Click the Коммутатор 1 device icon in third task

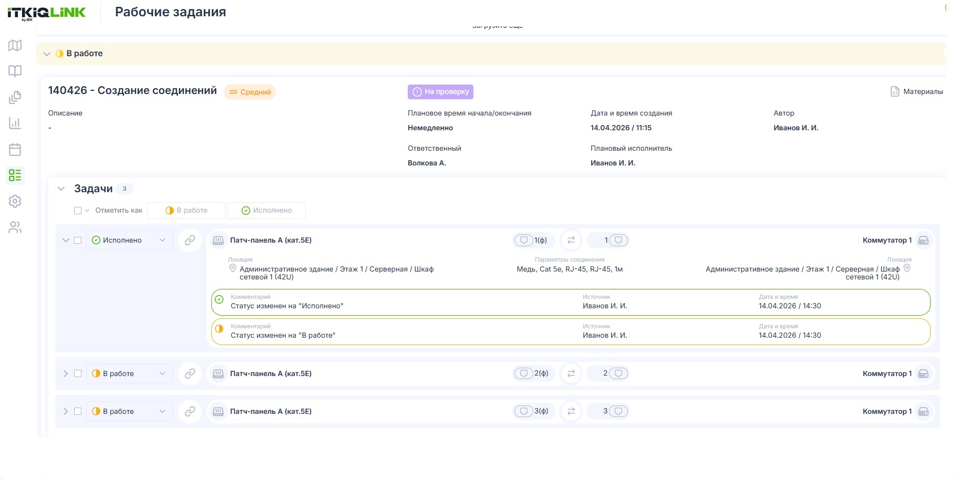click(923, 411)
